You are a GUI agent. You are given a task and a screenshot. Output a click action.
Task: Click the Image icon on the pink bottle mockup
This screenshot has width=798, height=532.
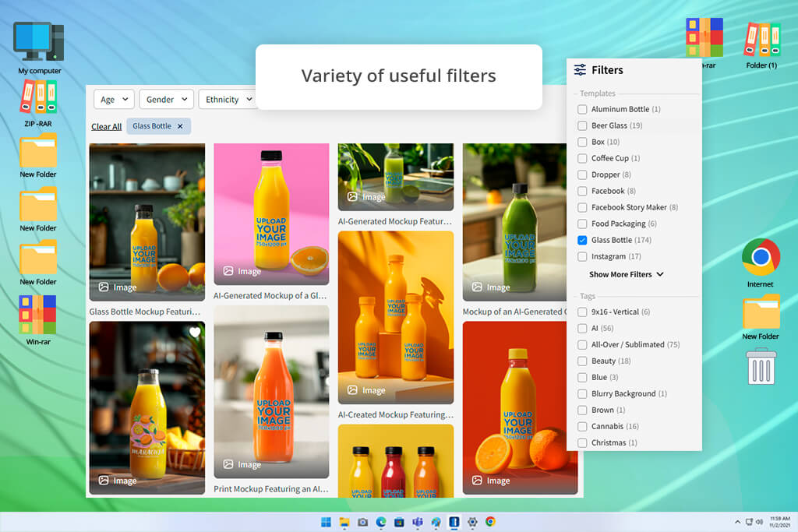(228, 271)
